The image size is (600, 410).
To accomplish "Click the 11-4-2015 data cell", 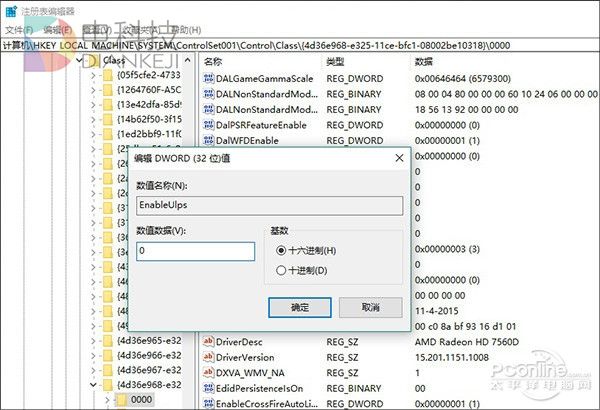I will (x=436, y=311).
